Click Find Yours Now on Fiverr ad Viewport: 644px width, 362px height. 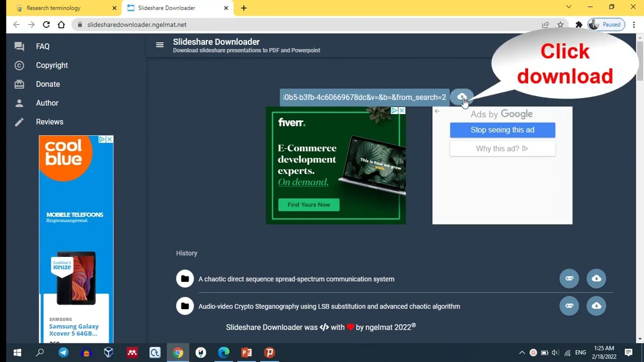pyautogui.click(x=309, y=205)
